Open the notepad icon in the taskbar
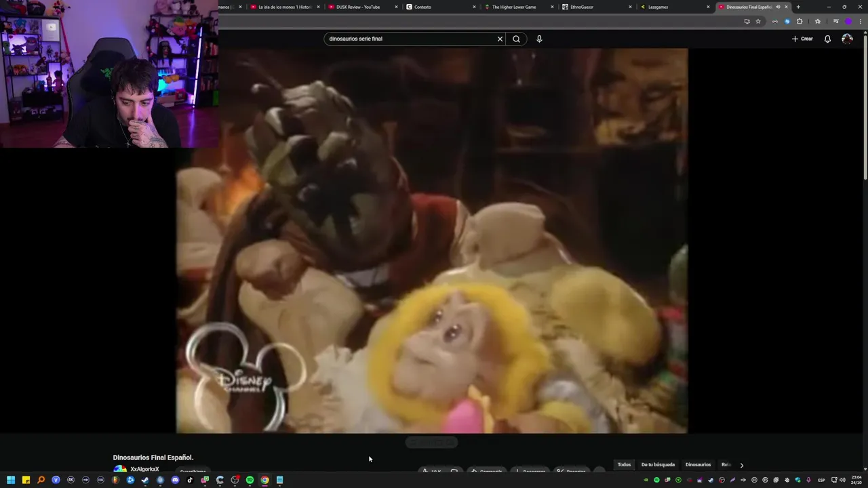The height and width of the screenshot is (488, 868). click(279, 480)
